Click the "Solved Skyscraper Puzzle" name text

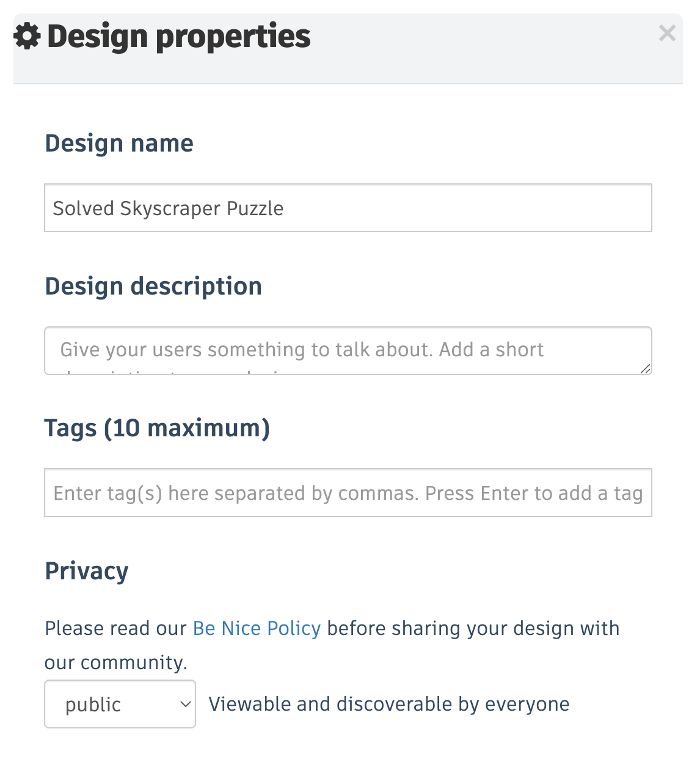point(168,208)
